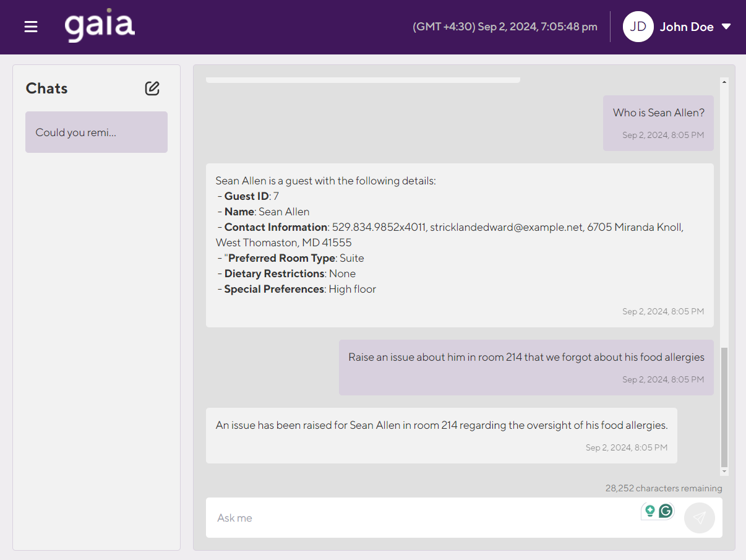Click the top horizontal scroll indicator
Screen dimensions: 746x560
pyautogui.click(x=362, y=79)
